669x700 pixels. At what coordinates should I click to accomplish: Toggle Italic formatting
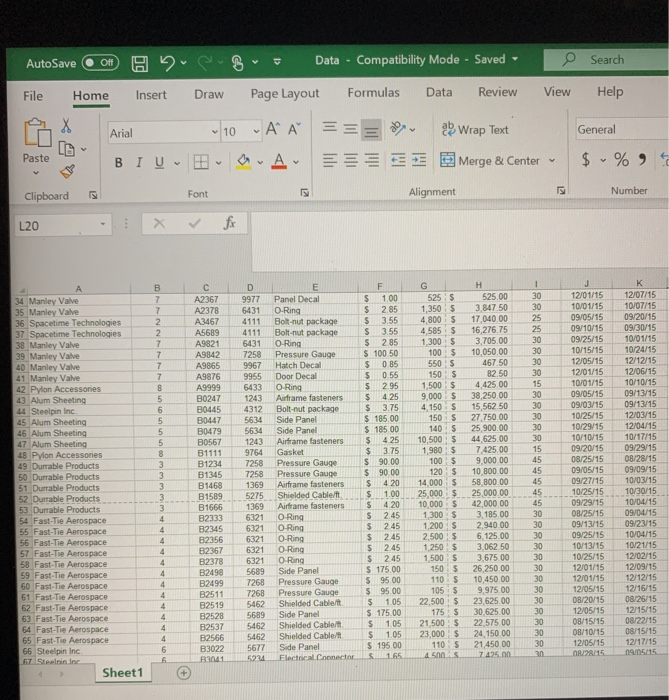click(x=139, y=162)
